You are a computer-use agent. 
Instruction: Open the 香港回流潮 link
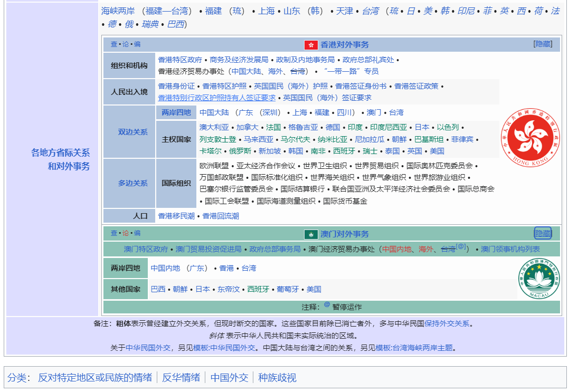(x=221, y=216)
